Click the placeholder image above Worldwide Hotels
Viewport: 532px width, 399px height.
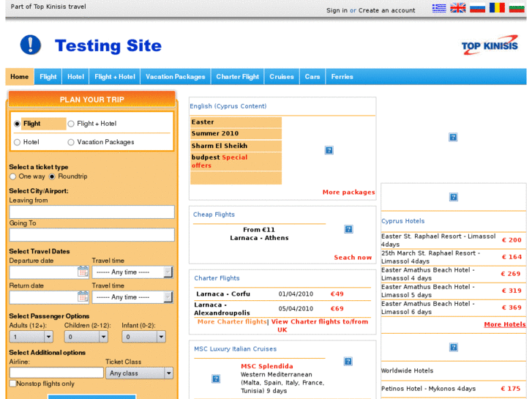tap(453, 347)
